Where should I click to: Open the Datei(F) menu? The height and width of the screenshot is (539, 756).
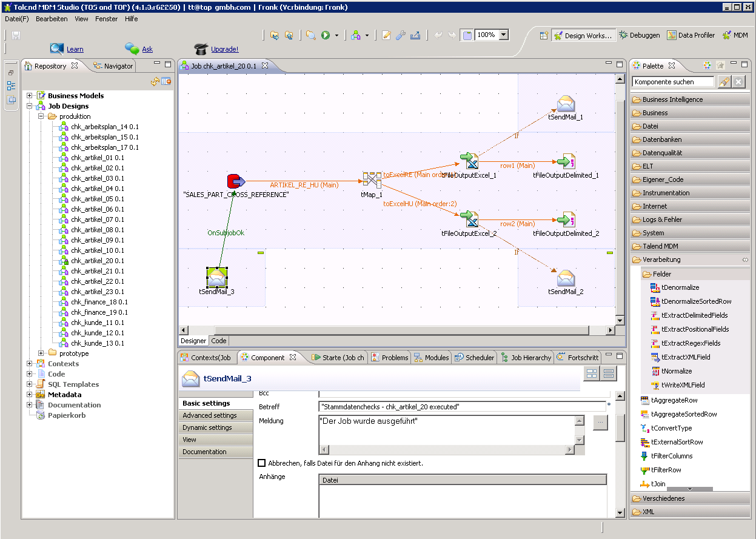point(16,19)
